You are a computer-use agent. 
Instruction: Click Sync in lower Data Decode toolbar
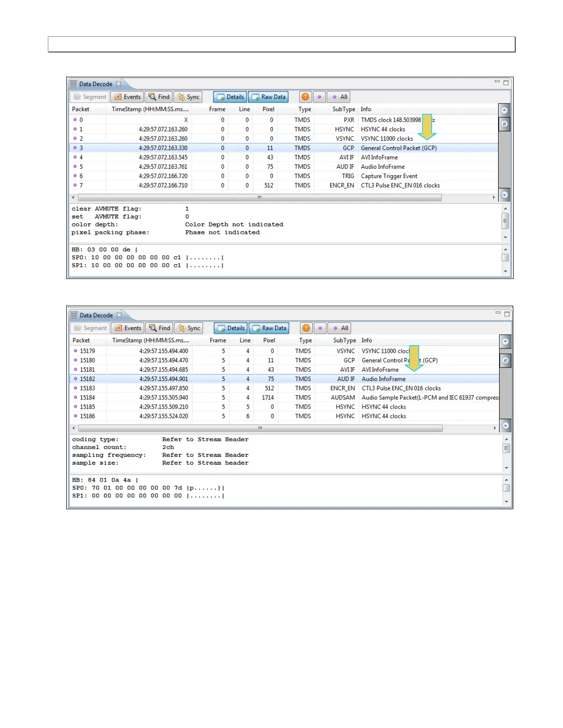188,328
